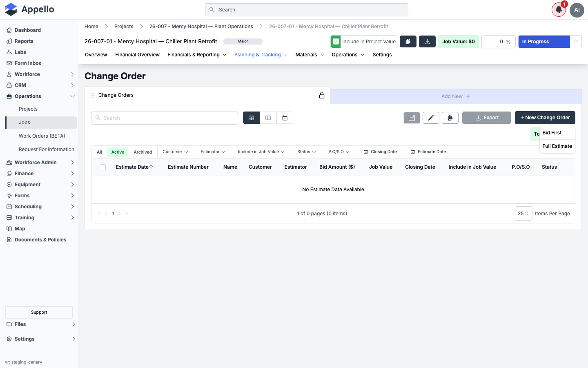Open the In Progress status dropdown
Viewport: 588px width, 375px height.
pos(576,42)
